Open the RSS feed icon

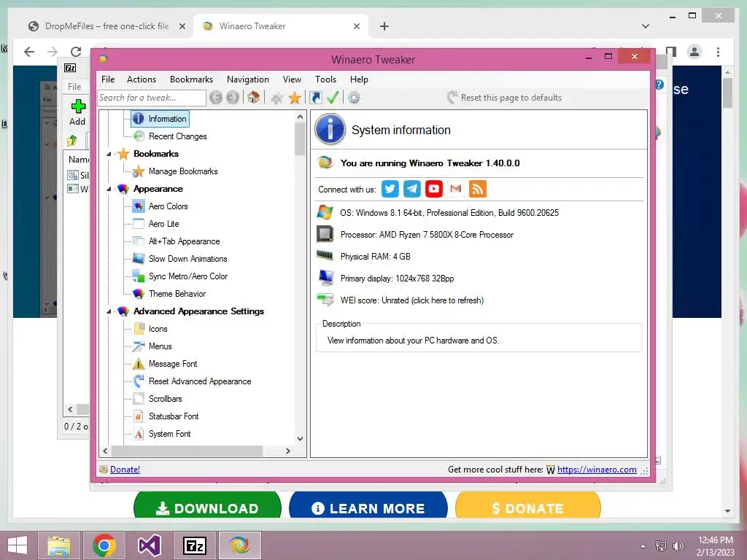(478, 189)
